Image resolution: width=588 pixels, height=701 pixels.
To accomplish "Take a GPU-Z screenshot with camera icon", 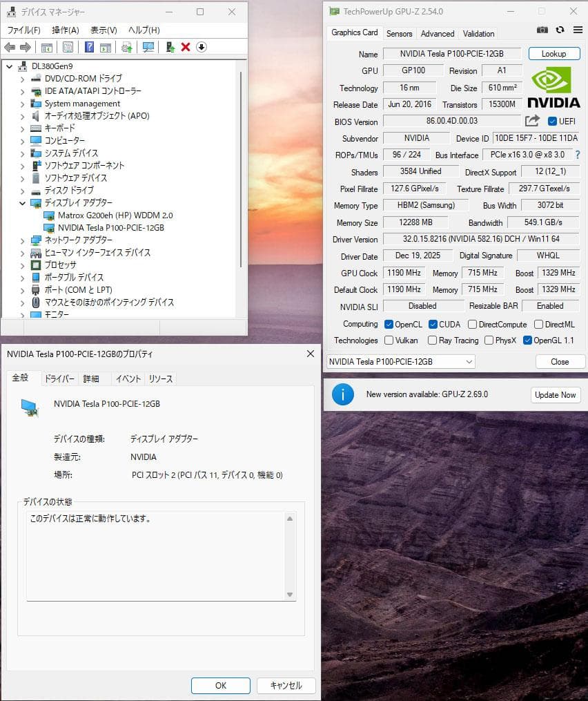I will click(x=542, y=30).
